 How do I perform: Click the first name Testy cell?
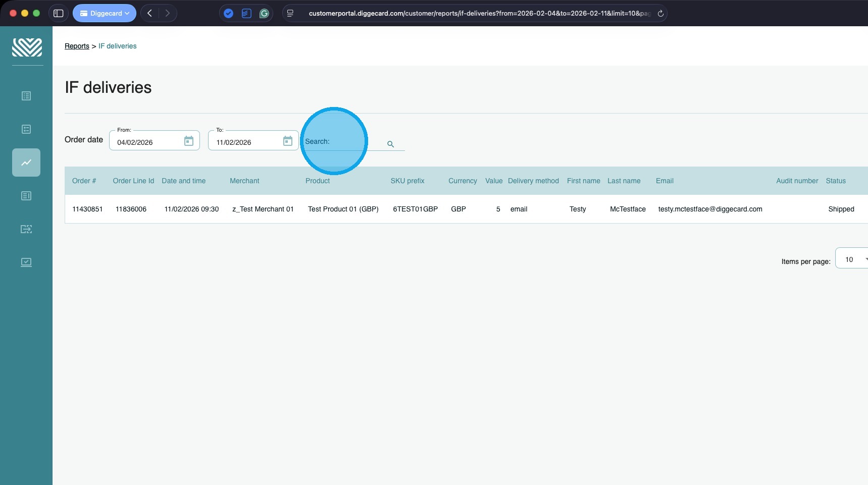click(x=578, y=209)
